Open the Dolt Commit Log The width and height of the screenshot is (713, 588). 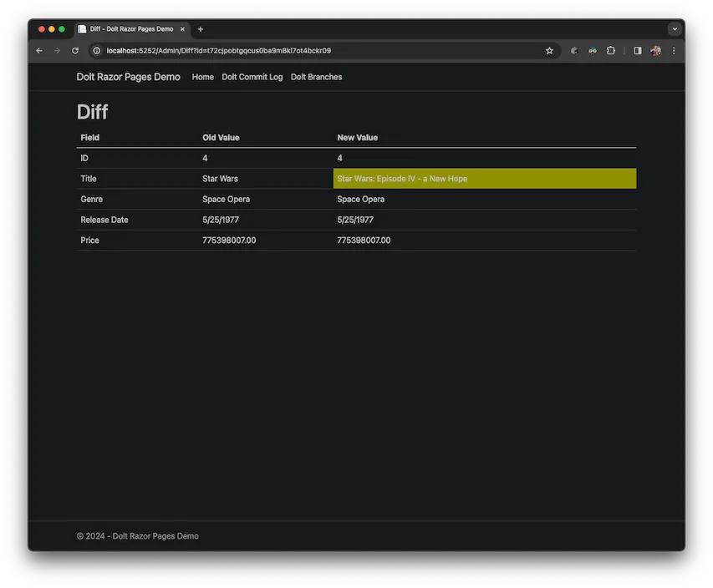[252, 77]
